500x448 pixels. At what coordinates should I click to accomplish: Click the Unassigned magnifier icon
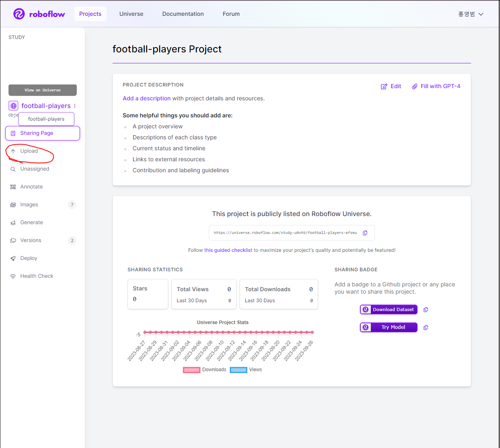pyautogui.click(x=13, y=169)
